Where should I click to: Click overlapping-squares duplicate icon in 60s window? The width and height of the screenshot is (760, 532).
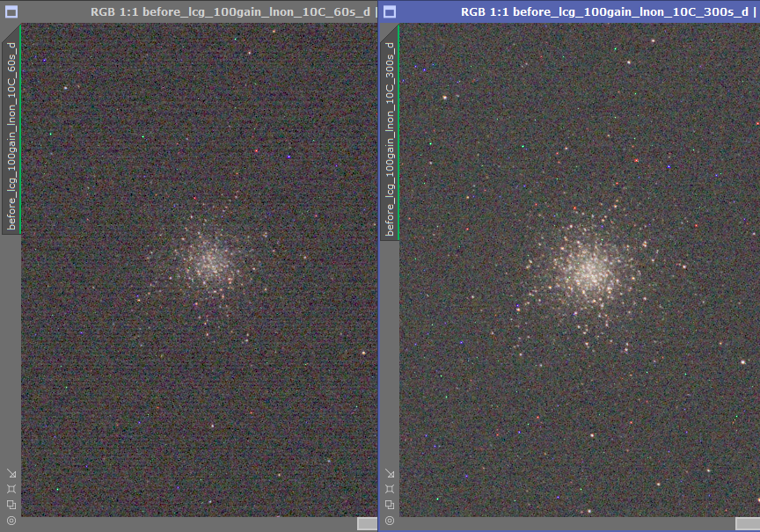click(x=11, y=505)
